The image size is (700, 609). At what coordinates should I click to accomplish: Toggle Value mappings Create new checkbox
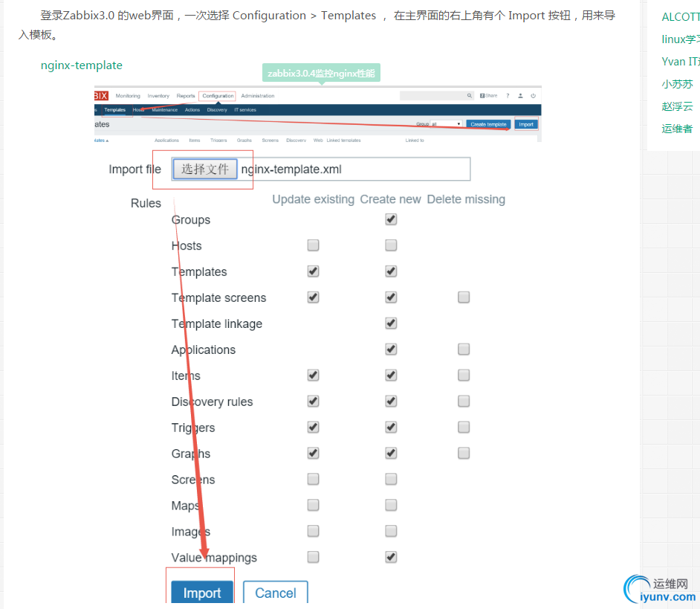(391, 557)
